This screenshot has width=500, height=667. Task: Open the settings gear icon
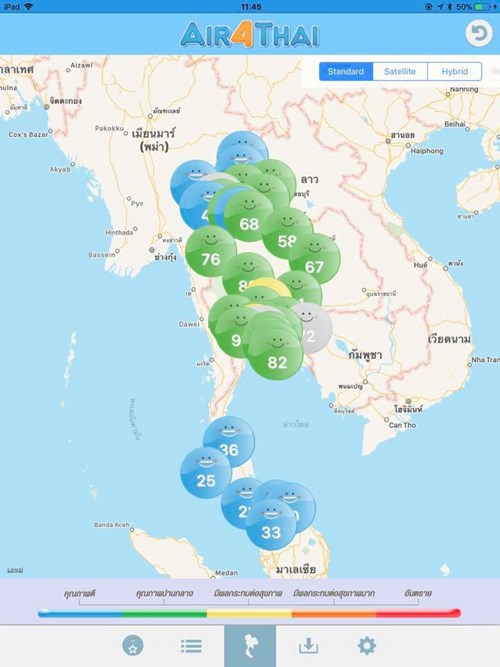click(367, 646)
